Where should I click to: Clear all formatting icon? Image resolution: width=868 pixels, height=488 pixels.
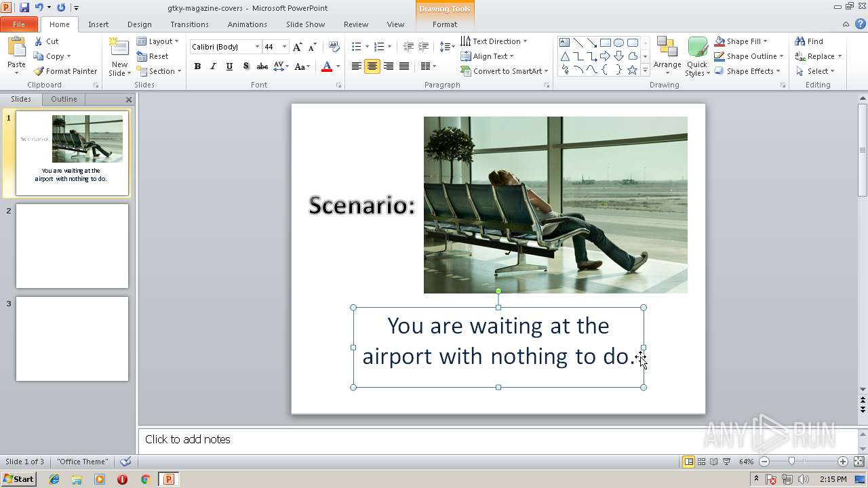(x=334, y=47)
